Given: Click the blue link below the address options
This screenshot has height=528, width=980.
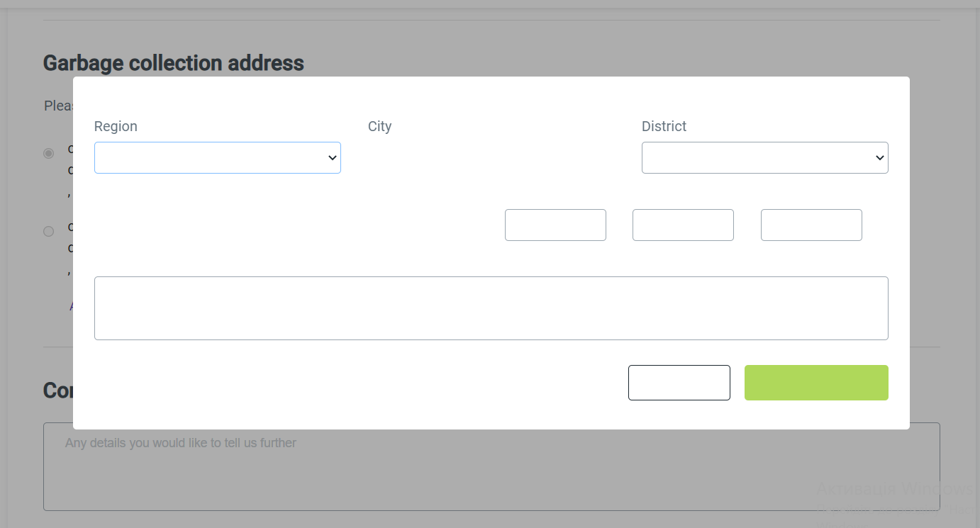Looking at the screenshot, I should (73, 305).
